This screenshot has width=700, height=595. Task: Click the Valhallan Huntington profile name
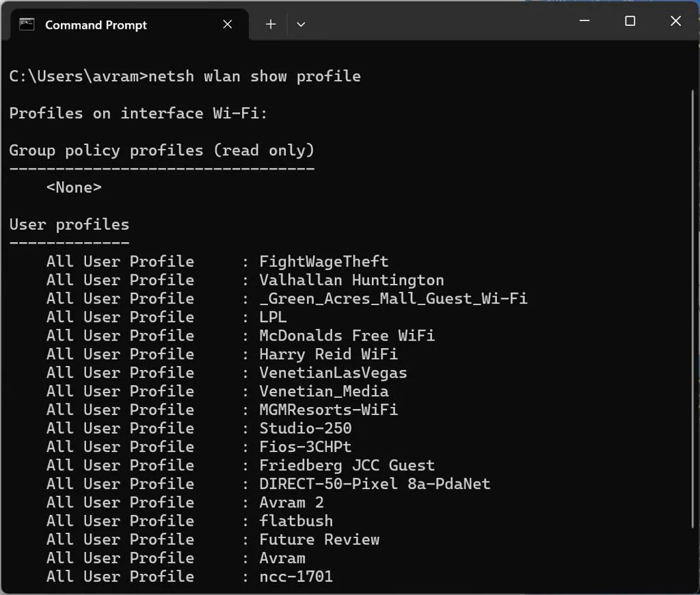pos(352,280)
